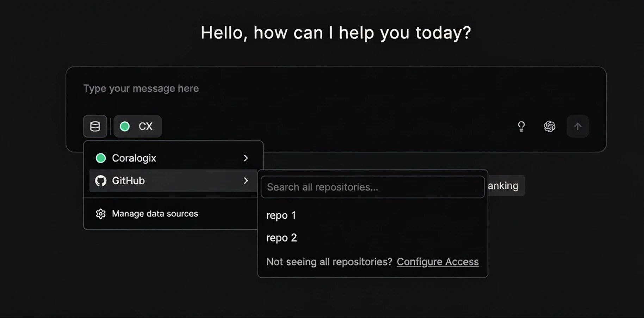Click the green status dot next to Coralogix

point(101,158)
